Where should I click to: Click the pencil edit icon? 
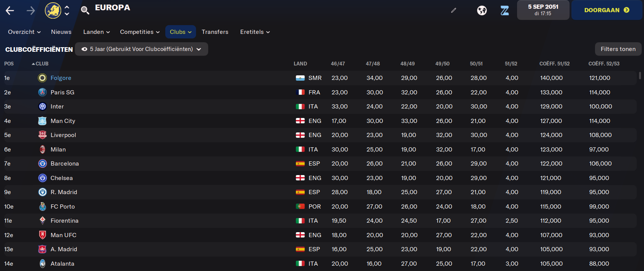tap(453, 10)
